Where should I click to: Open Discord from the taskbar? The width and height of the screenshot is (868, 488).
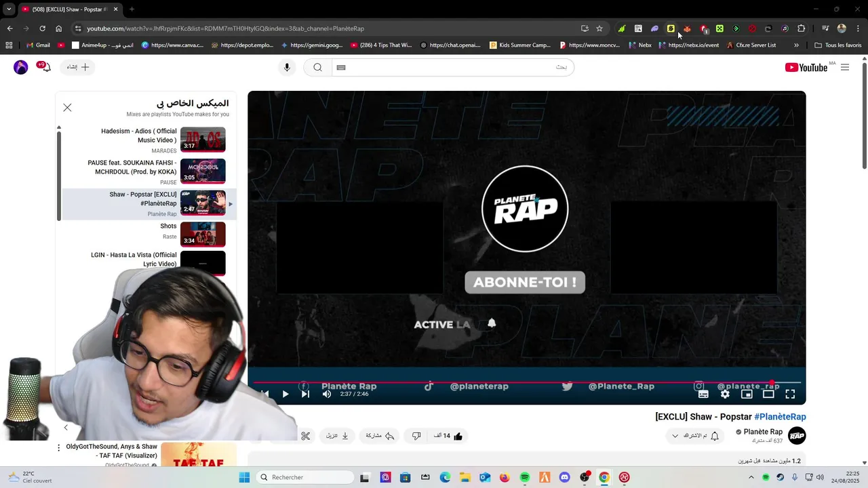coord(565,477)
